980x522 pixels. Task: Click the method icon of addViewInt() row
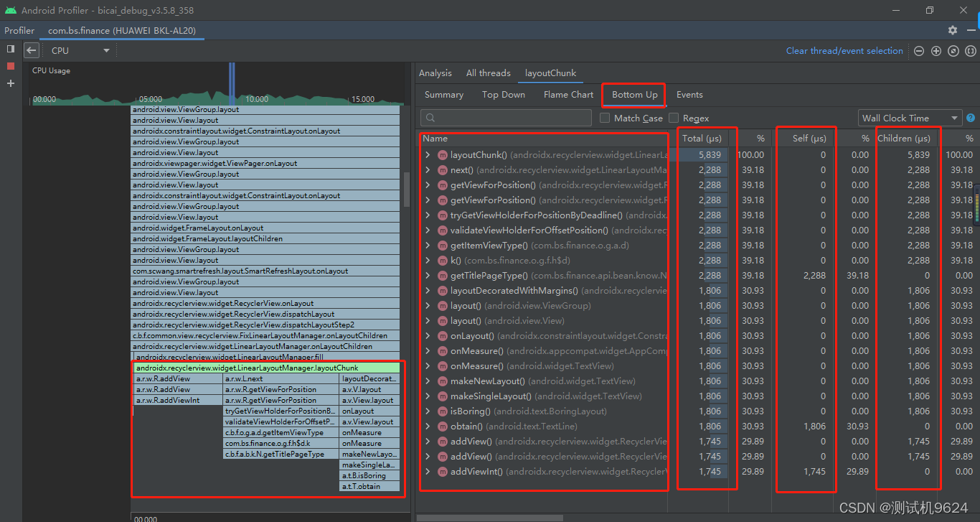(x=443, y=472)
